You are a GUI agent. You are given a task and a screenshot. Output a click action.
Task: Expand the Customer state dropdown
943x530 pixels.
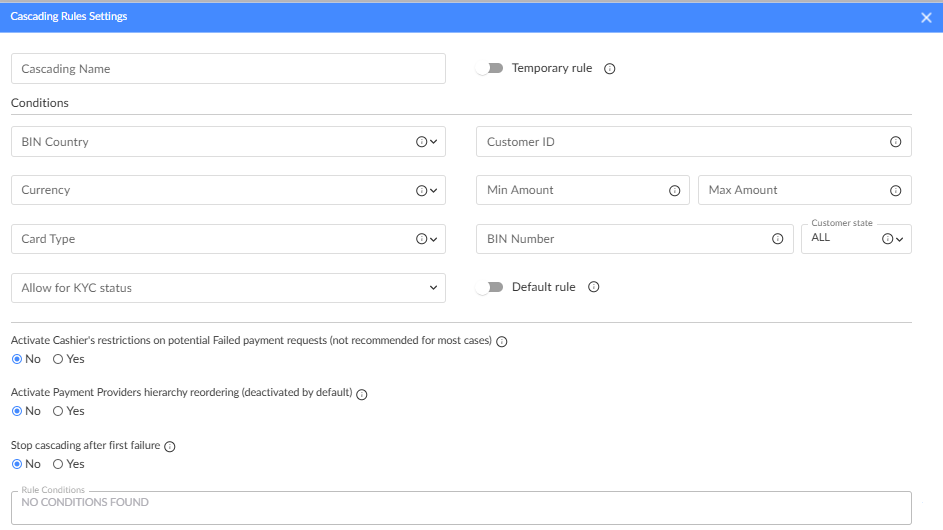(x=900, y=239)
